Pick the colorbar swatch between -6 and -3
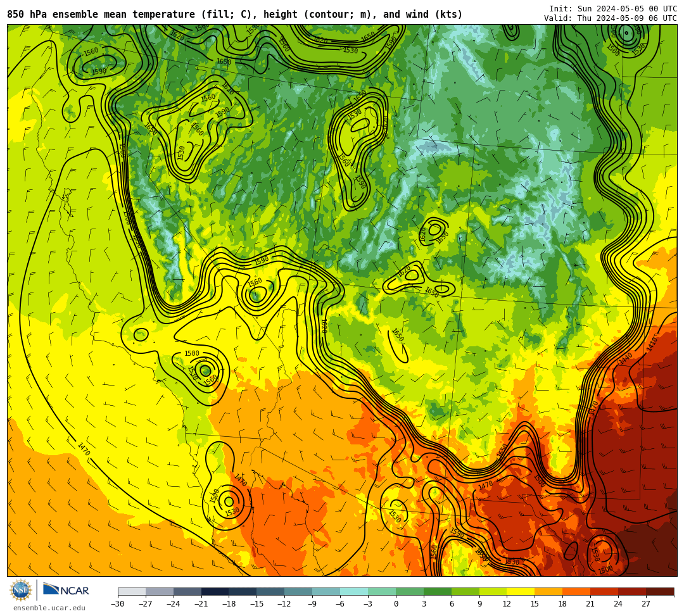Viewport: 684px width, 616px height. point(354,591)
